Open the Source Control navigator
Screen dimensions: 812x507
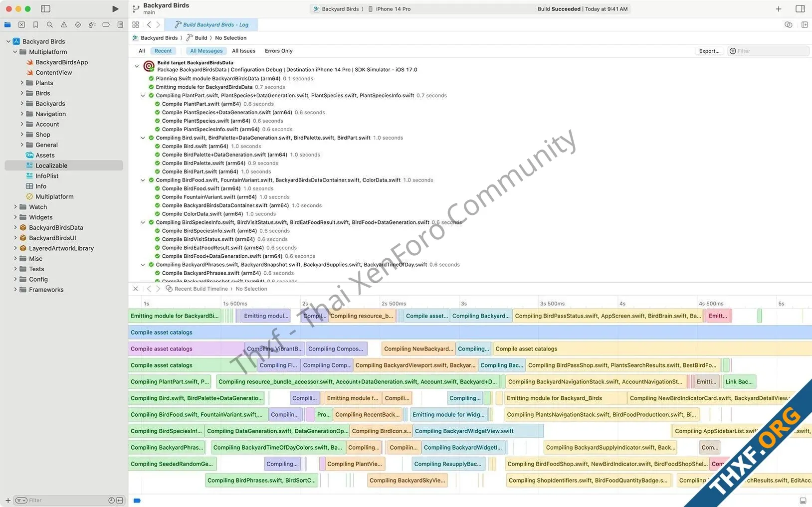point(21,24)
